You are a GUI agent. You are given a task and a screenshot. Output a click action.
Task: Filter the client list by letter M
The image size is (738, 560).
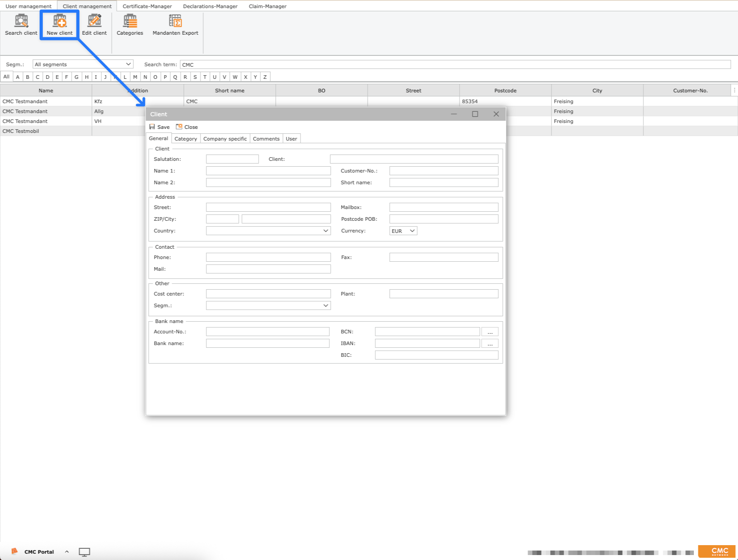pos(135,77)
